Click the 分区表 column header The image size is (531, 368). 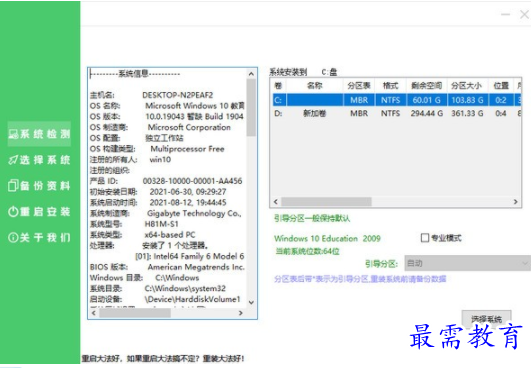coord(359,86)
